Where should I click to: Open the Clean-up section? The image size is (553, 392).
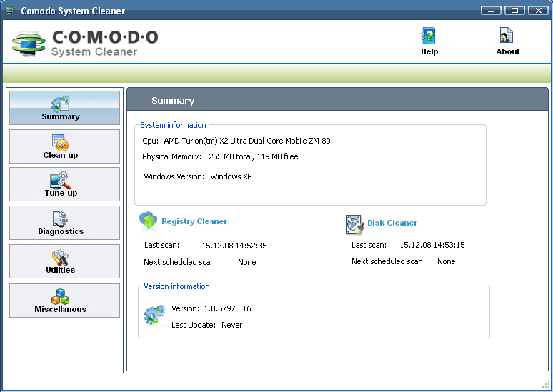click(64, 146)
